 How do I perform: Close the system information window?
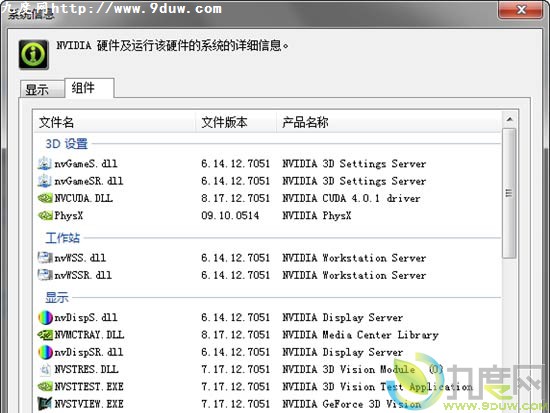(x=521, y=9)
